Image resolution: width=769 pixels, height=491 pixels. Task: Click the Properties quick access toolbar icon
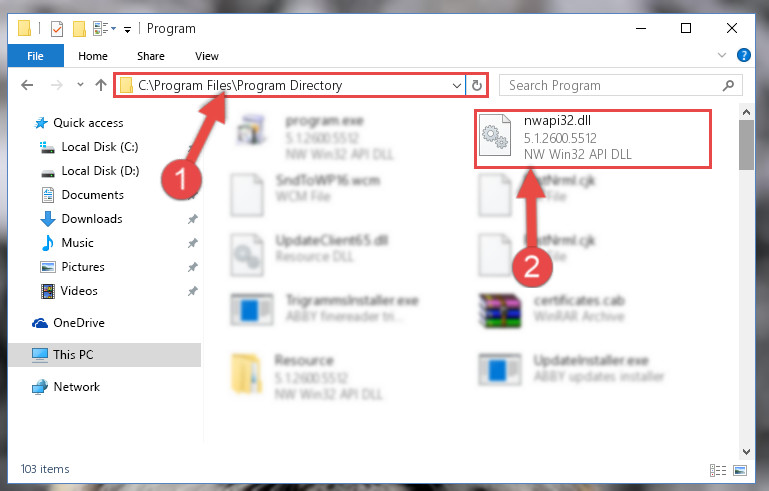[x=57, y=29]
